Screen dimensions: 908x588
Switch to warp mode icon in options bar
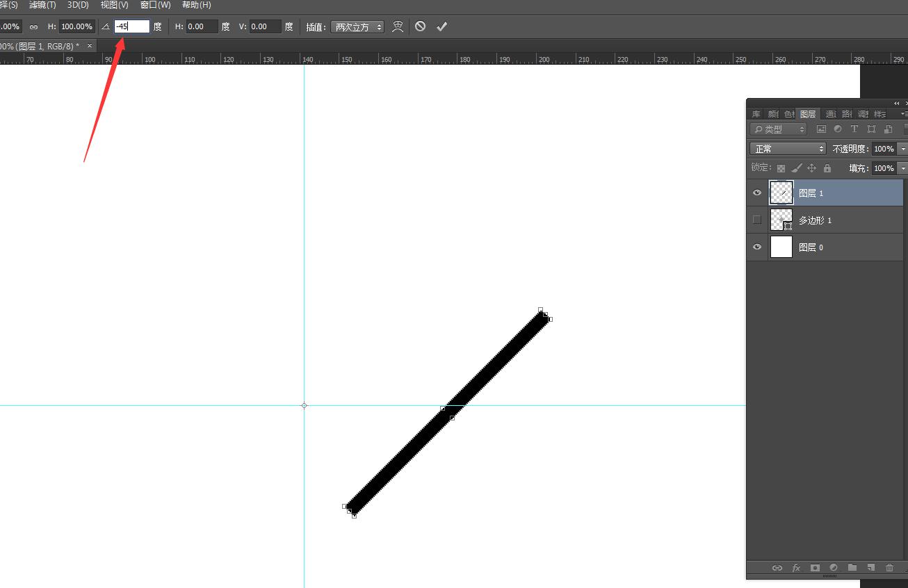coord(398,26)
